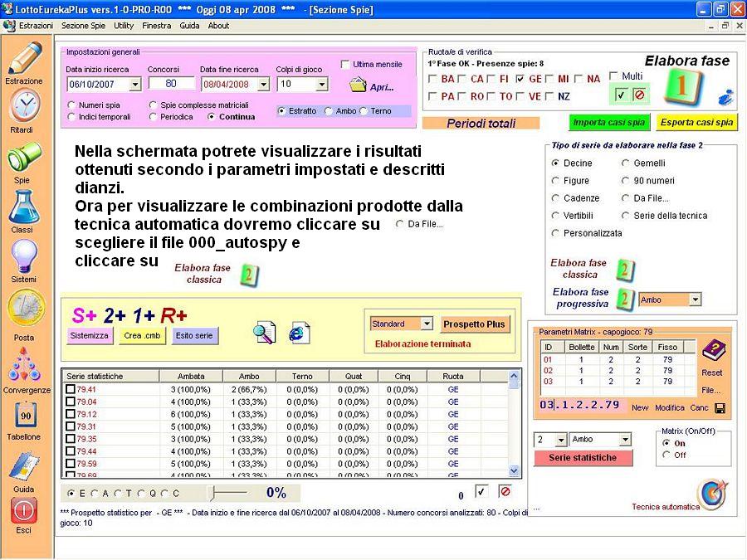Click the Tecnica automatica target icon
The height and width of the screenshot is (560, 747).
712,494
